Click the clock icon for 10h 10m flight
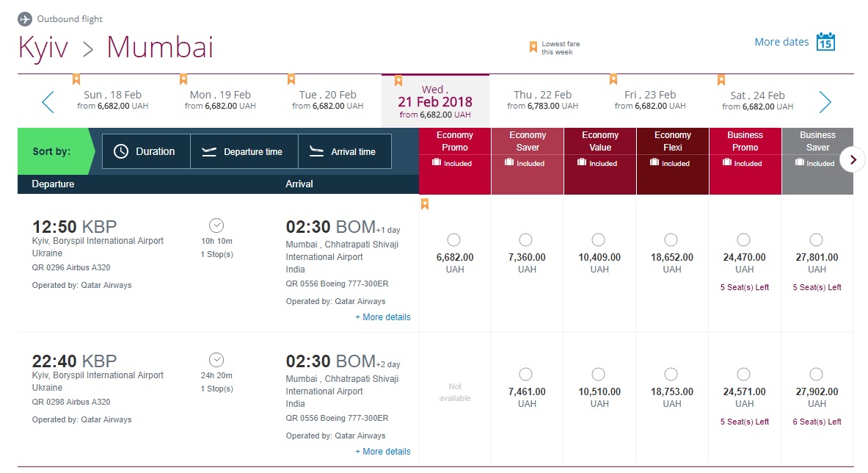This screenshot has height=473, width=868. [216, 225]
